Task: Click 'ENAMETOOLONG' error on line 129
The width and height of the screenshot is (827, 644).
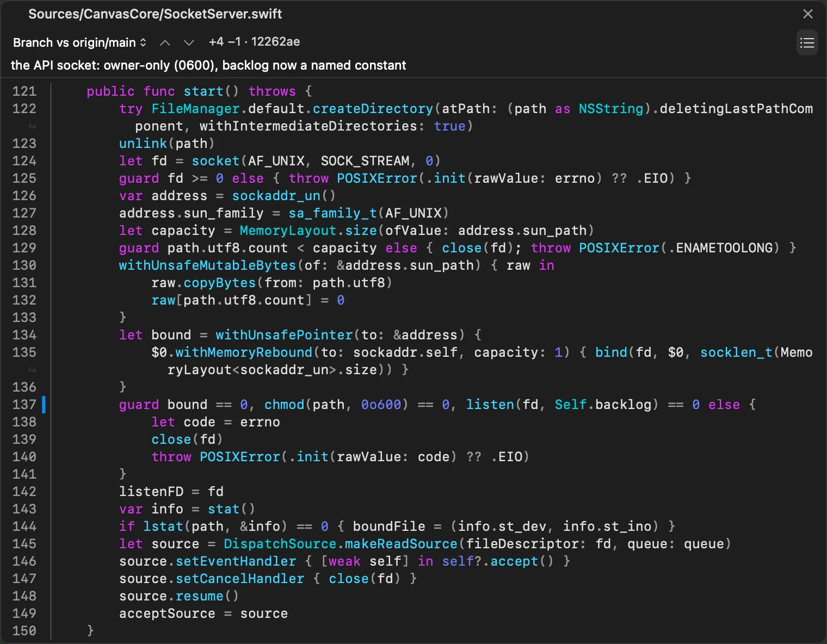Action: pos(725,248)
